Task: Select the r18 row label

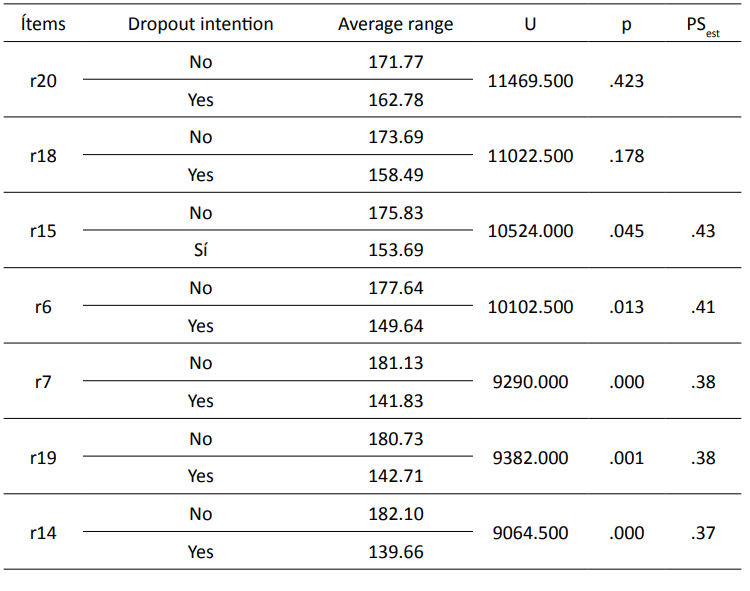Action: tap(43, 156)
